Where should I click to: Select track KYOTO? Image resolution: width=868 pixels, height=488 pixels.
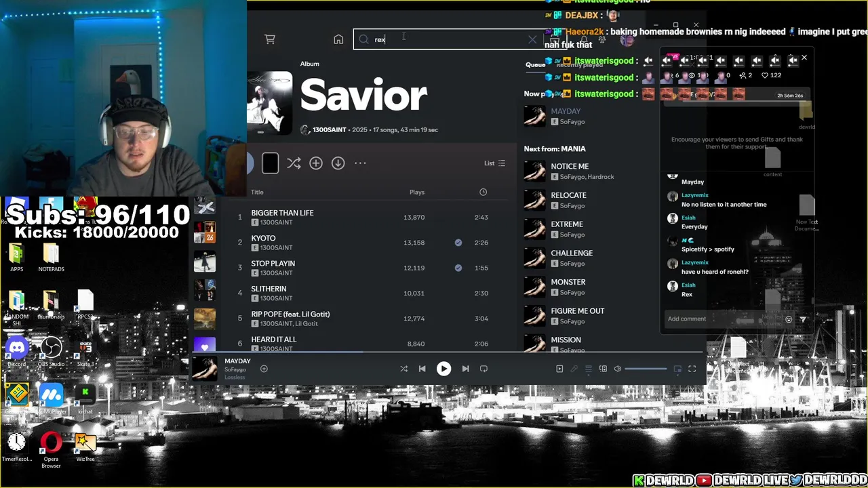pos(263,238)
